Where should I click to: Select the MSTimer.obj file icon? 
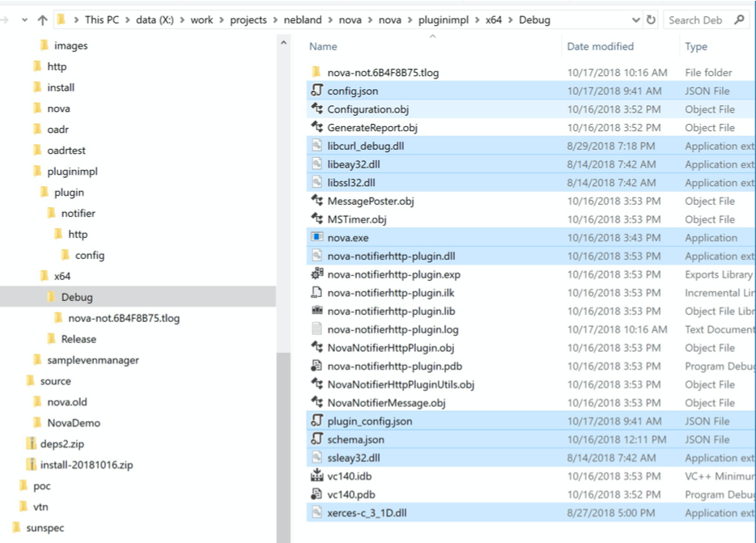click(317, 219)
